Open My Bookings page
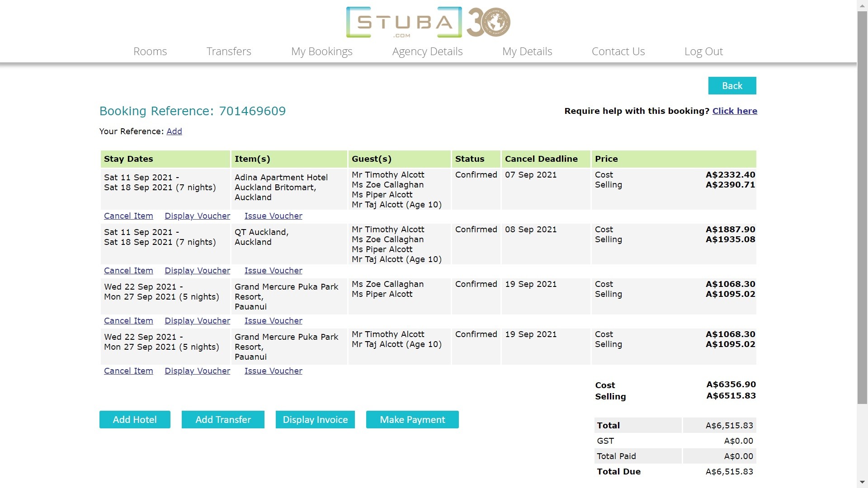The width and height of the screenshot is (868, 488). pos(321,52)
